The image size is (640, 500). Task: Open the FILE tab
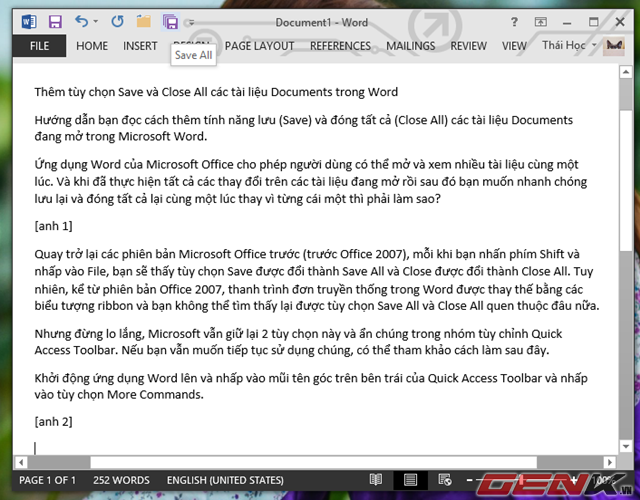pos(40,46)
